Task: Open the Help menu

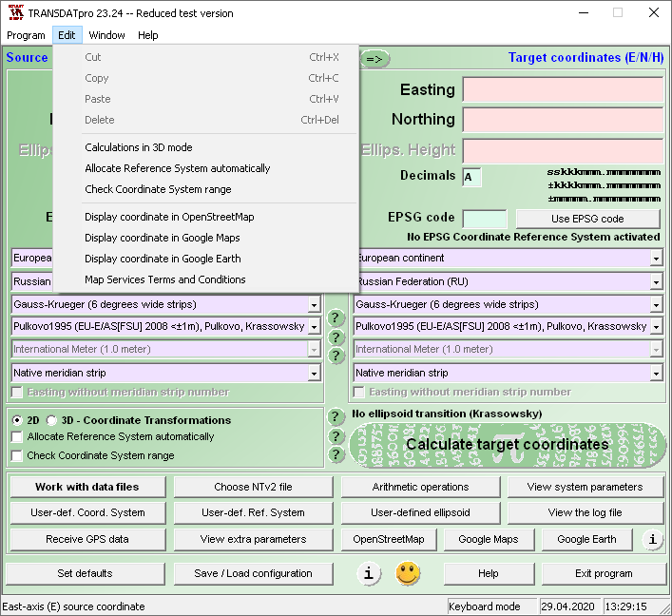Action: pyautogui.click(x=148, y=35)
